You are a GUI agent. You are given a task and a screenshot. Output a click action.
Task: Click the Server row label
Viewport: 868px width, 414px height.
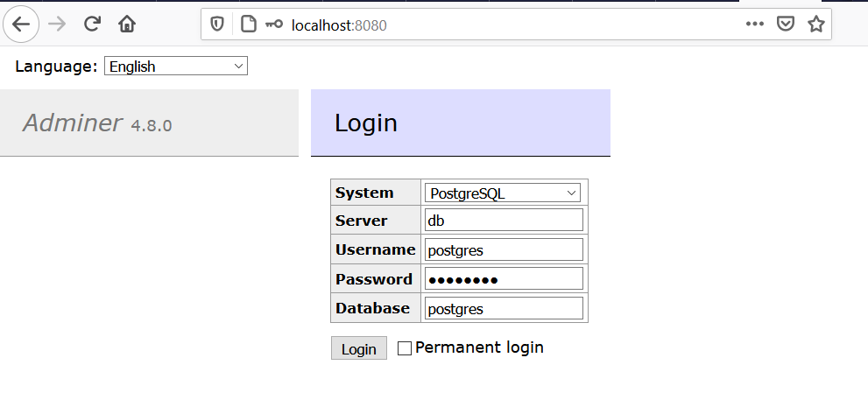pos(361,221)
